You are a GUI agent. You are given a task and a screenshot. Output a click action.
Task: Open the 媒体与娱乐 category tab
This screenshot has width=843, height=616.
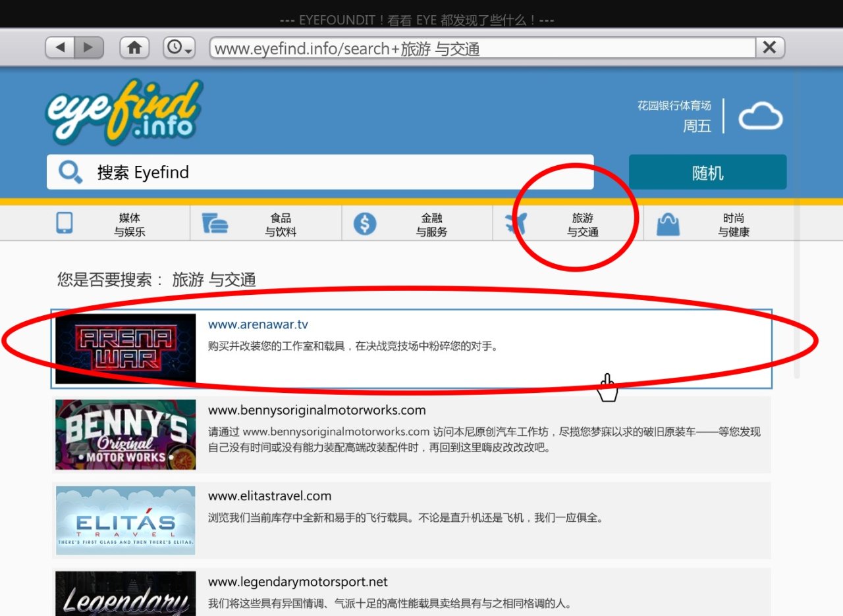pos(115,224)
